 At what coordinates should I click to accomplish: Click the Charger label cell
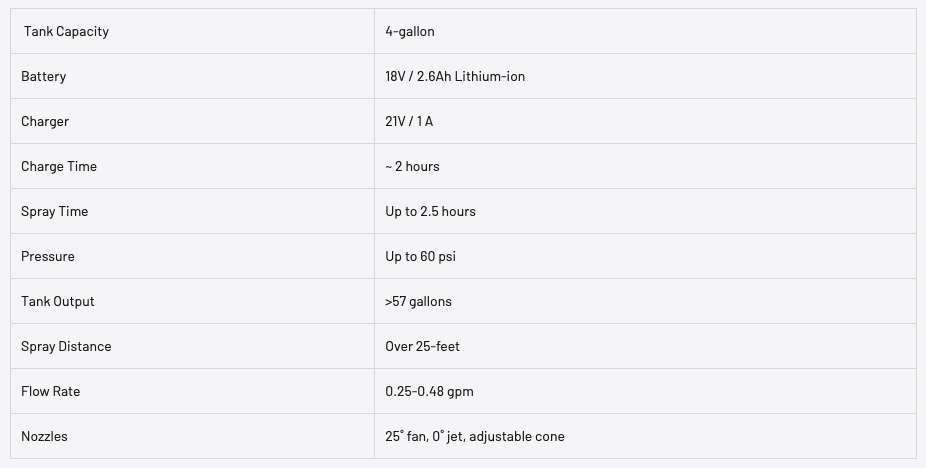tap(45, 121)
